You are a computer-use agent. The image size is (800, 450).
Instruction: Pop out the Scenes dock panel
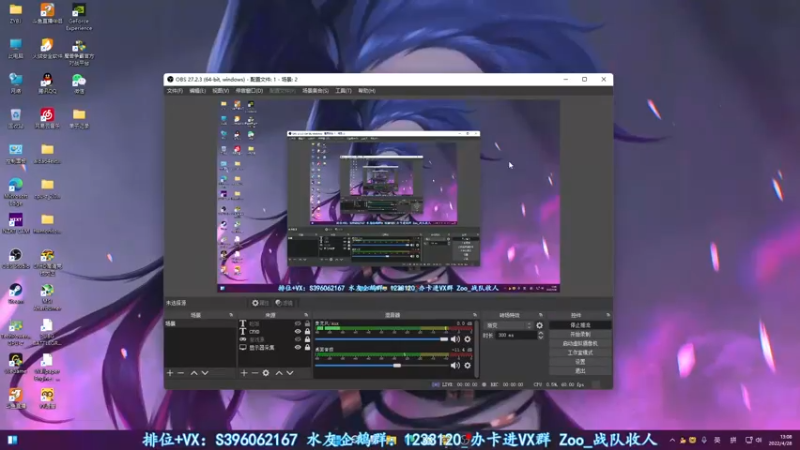coord(231,315)
